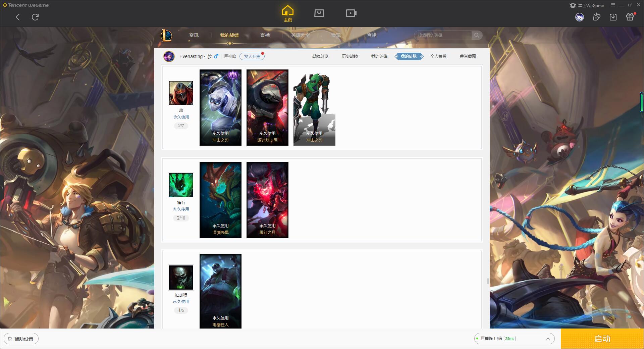Open the 电锯狂人 skin card
Viewport: 644px width, 349px height.
[220, 291]
